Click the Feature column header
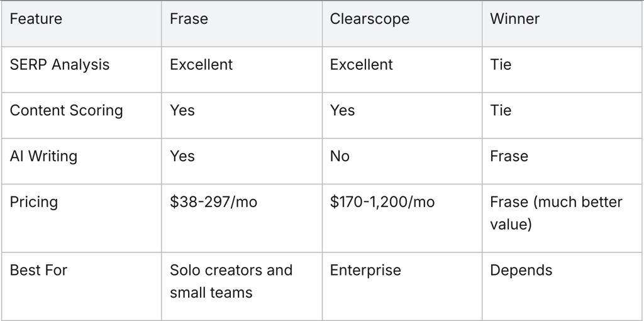The image size is (644, 321). click(36, 19)
